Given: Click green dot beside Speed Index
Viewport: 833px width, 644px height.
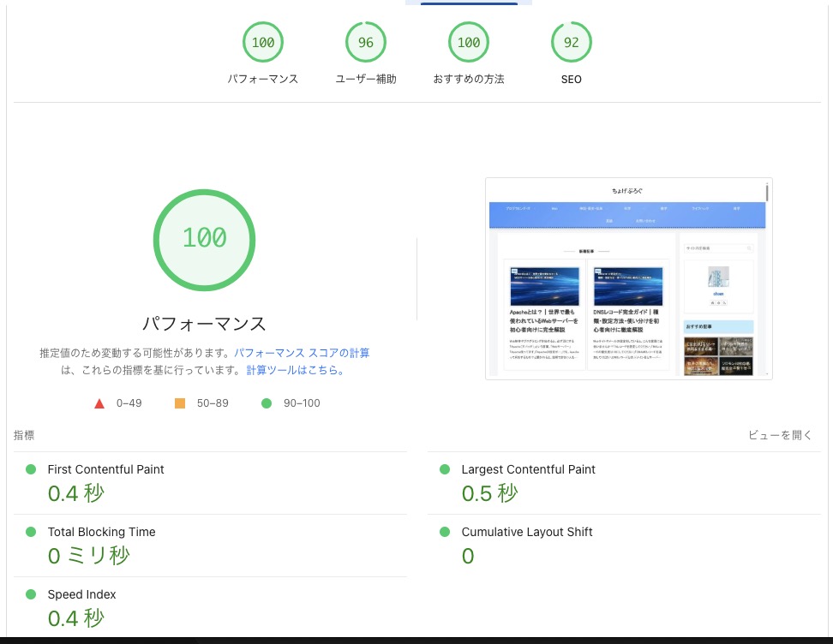Looking at the screenshot, I should point(31,594).
